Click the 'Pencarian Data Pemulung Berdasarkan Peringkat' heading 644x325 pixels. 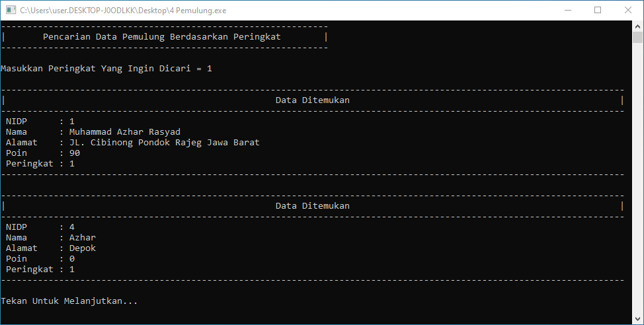click(162, 37)
